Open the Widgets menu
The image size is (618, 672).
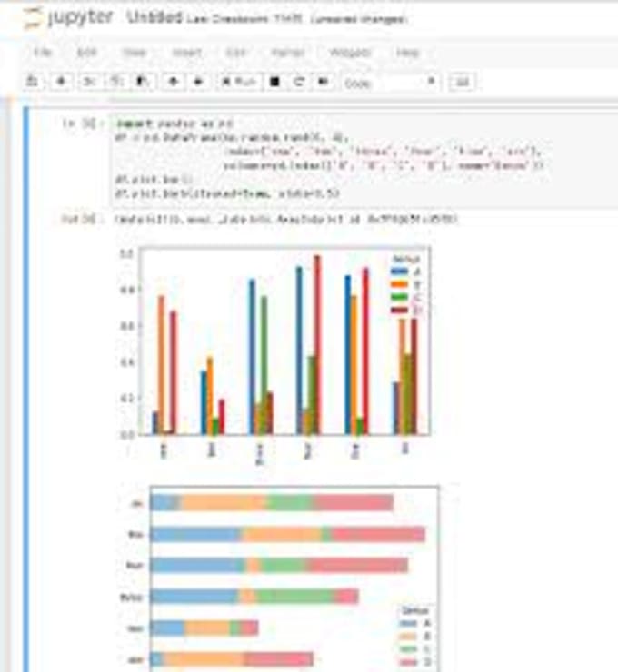pos(350,53)
